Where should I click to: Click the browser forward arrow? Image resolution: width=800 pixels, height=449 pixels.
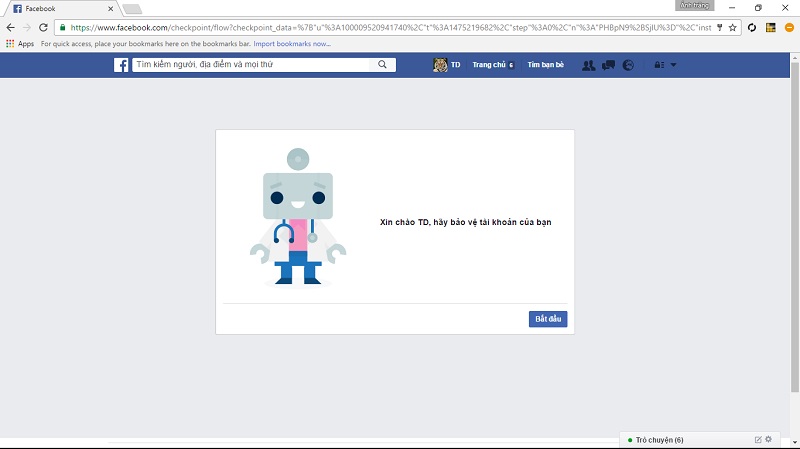tap(27, 28)
